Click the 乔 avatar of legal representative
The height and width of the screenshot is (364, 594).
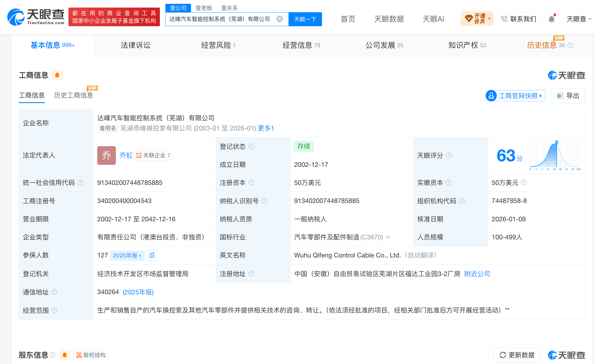click(x=107, y=156)
